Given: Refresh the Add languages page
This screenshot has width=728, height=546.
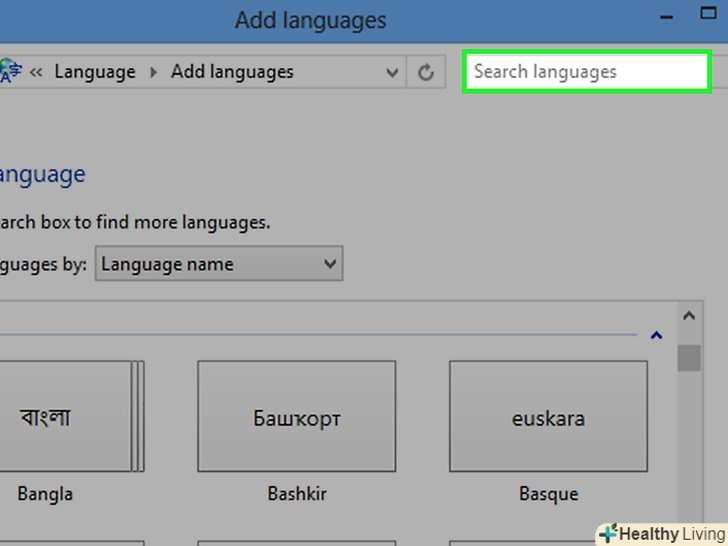Looking at the screenshot, I should click(x=426, y=72).
